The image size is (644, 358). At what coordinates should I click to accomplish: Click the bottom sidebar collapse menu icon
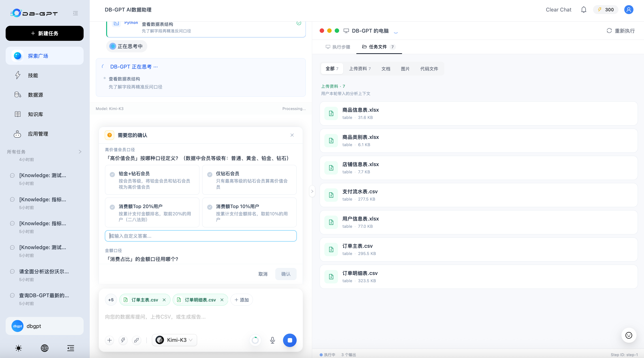(x=70, y=348)
